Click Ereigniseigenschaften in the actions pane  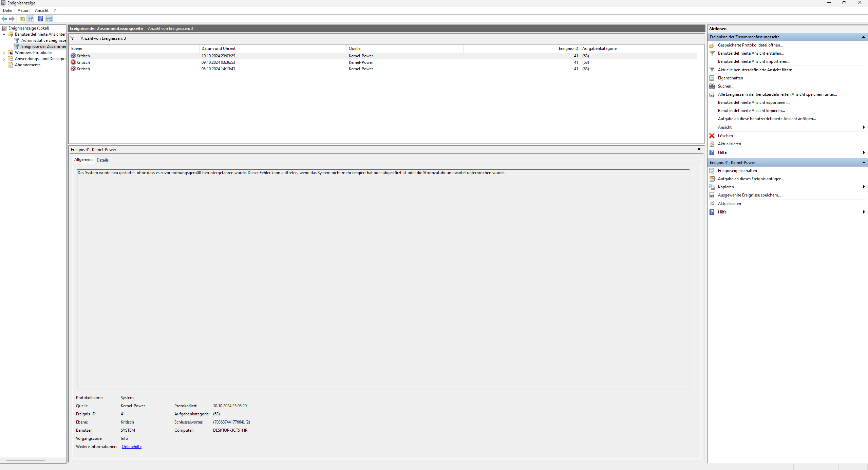(x=737, y=171)
